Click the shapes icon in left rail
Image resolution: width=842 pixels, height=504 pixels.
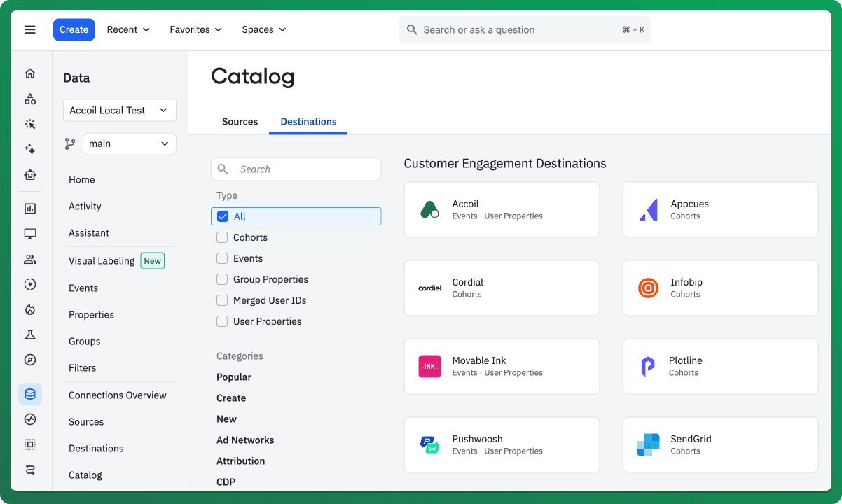click(x=30, y=99)
